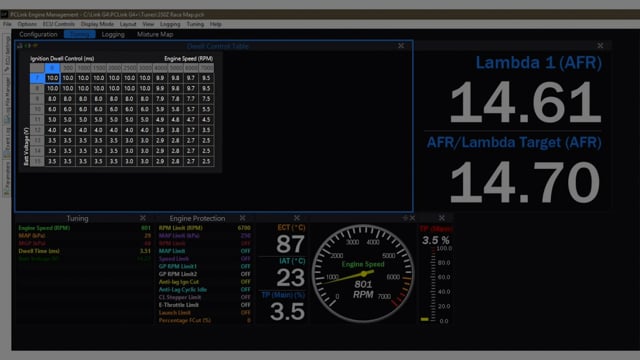
Task: Select the RPM Limit (RPM) 6700 row
Action: pyautogui.click(x=204, y=228)
